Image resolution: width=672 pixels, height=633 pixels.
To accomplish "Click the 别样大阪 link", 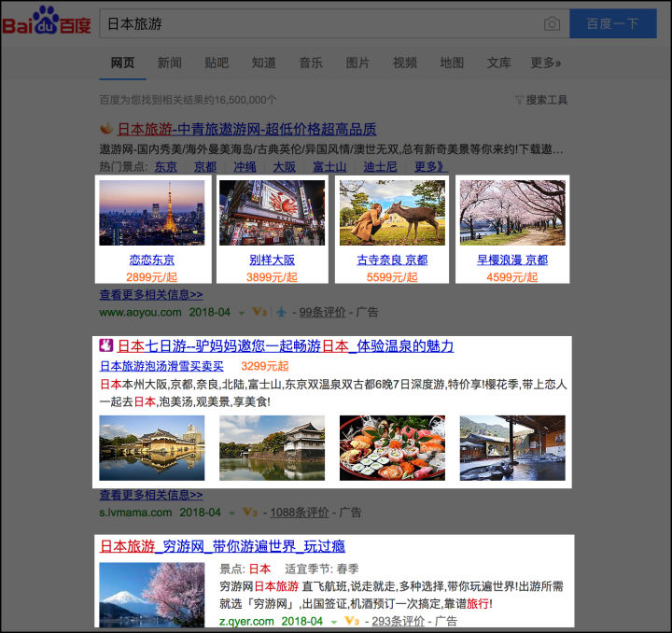I will [x=272, y=260].
